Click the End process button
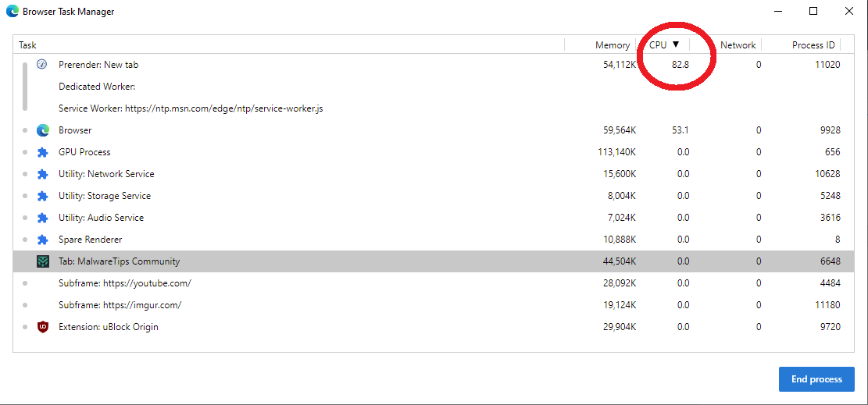Image resolution: width=868 pixels, height=405 pixels. [816, 379]
